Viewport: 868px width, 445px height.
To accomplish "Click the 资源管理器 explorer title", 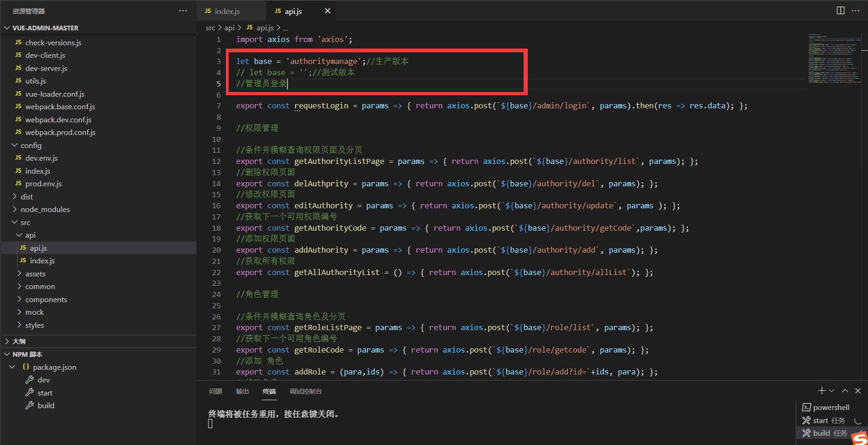I will 28,11.
